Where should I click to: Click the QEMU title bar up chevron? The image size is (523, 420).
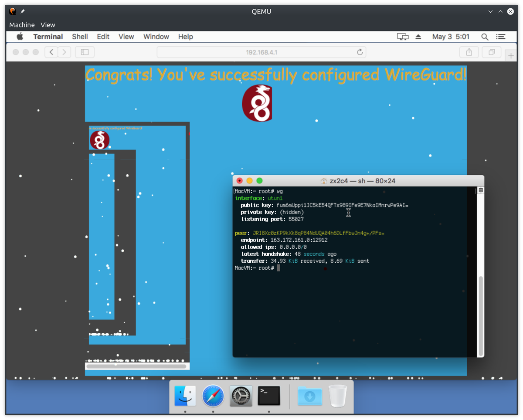(500, 12)
